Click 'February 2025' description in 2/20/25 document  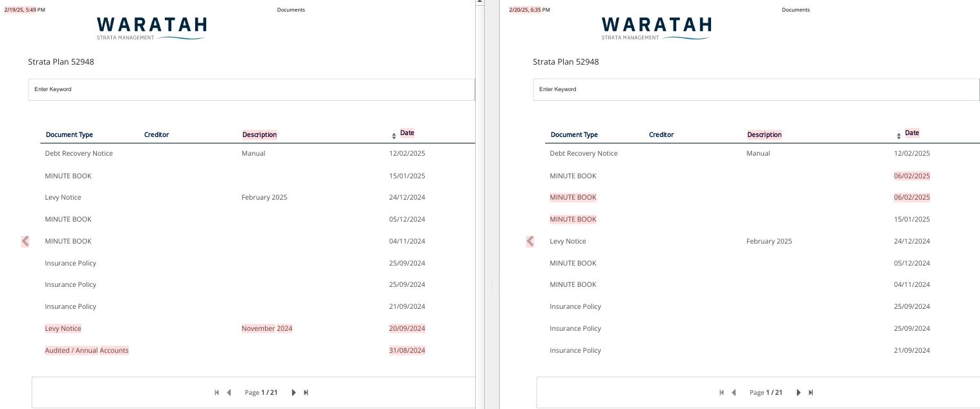(x=769, y=241)
